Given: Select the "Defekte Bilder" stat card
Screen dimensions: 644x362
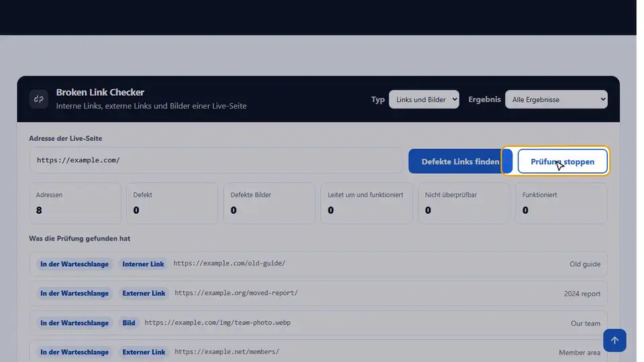Looking at the screenshot, I should pos(270,203).
